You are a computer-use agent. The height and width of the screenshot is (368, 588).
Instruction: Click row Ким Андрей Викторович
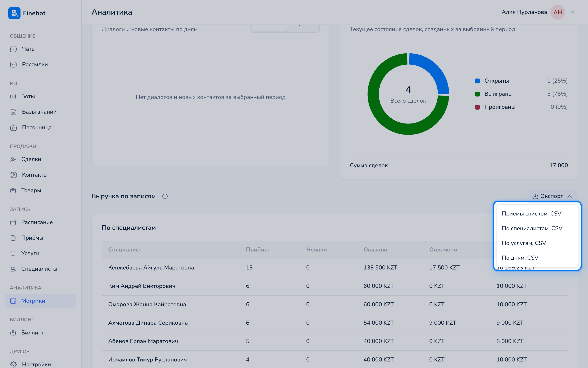tap(335, 286)
